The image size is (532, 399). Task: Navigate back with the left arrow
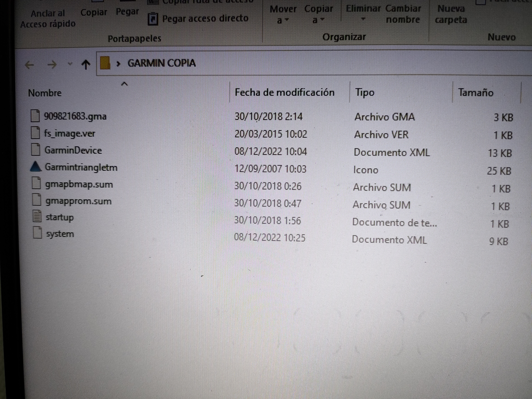30,65
